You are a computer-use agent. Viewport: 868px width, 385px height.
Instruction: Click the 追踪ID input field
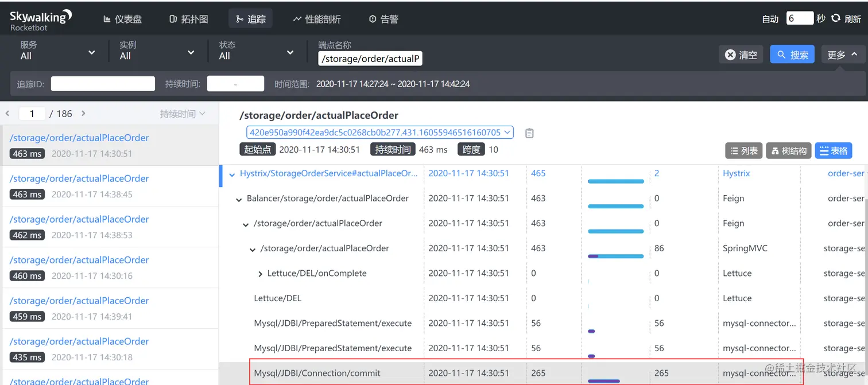pos(103,84)
